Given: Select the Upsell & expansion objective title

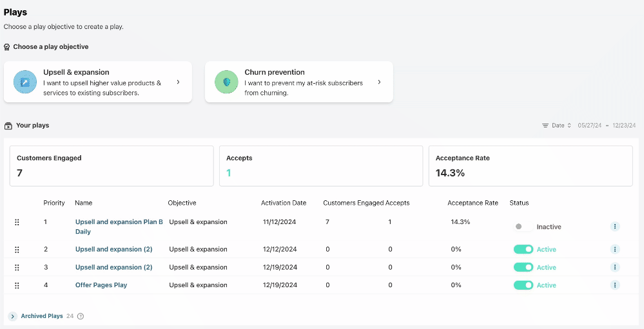Looking at the screenshot, I should pyautogui.click(x=77, y=72).
